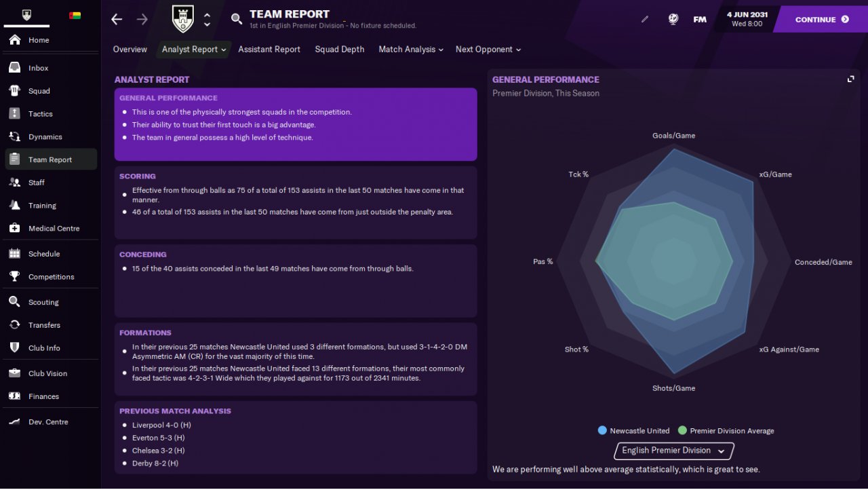The width and height of the screenshot is (868, 490).
Task: Click the back navigation arrow
Action: 117,19
